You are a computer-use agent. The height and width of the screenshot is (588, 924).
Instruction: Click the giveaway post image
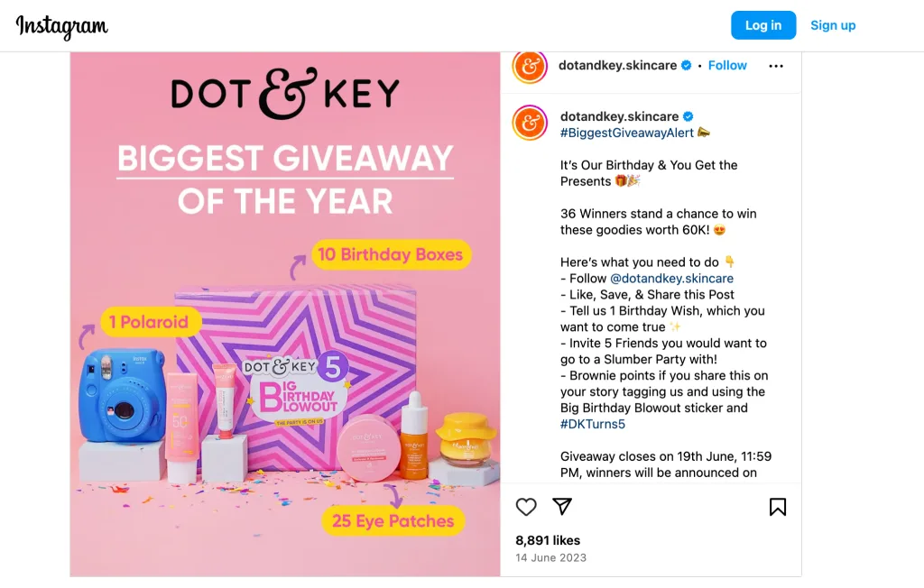click(285, 314)
